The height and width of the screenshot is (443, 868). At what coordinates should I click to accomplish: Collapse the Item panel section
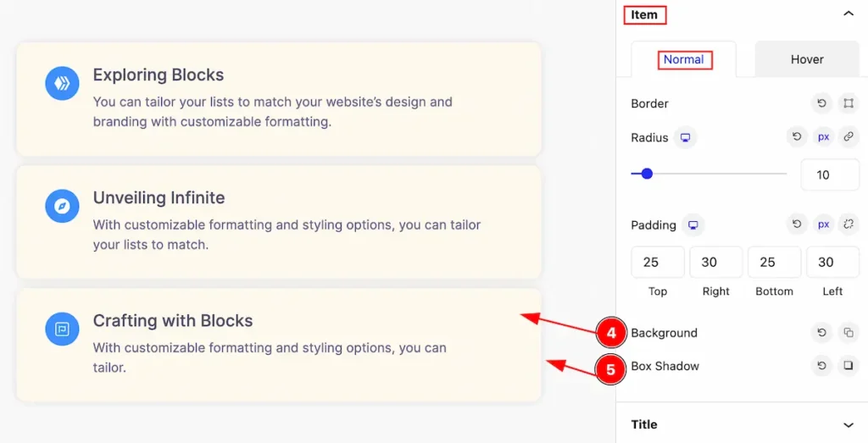pyautogui.click(x=848, y=14)
